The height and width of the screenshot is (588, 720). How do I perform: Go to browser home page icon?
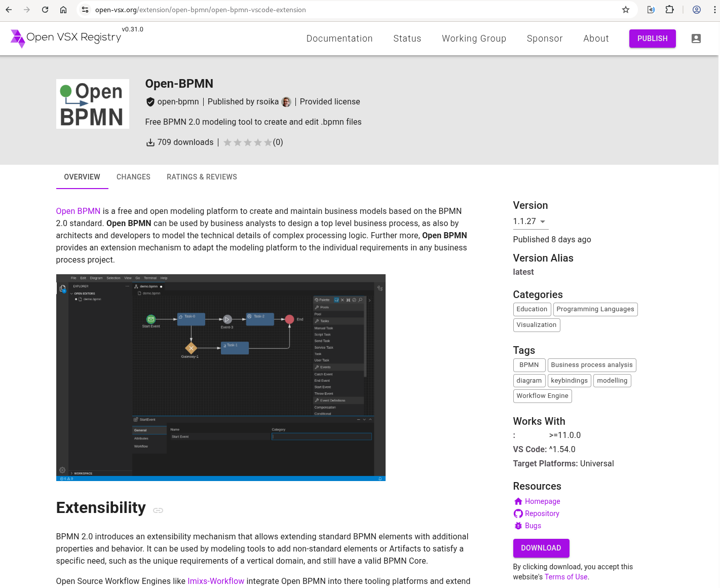63,10
